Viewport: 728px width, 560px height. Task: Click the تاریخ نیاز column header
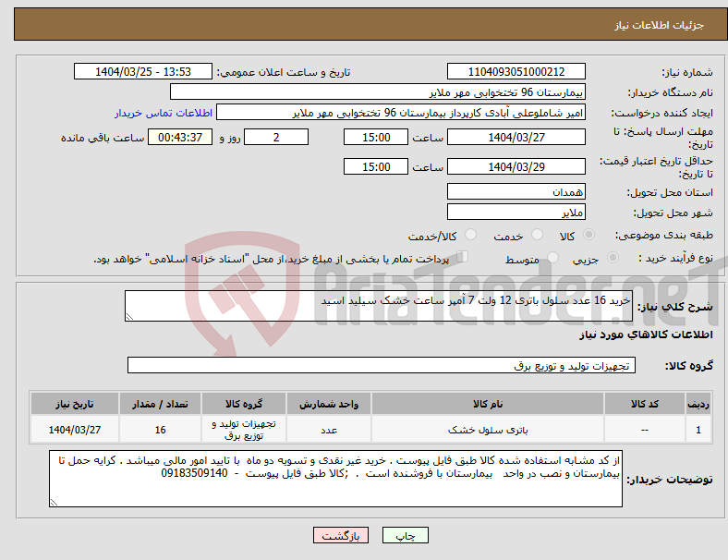click(75, 404)
